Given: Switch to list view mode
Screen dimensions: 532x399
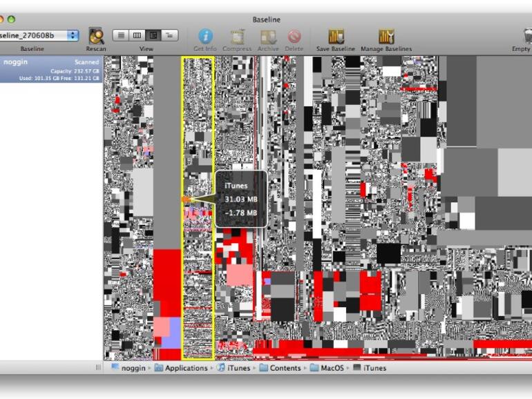Looking at the screenshot, I should point(121,35).
